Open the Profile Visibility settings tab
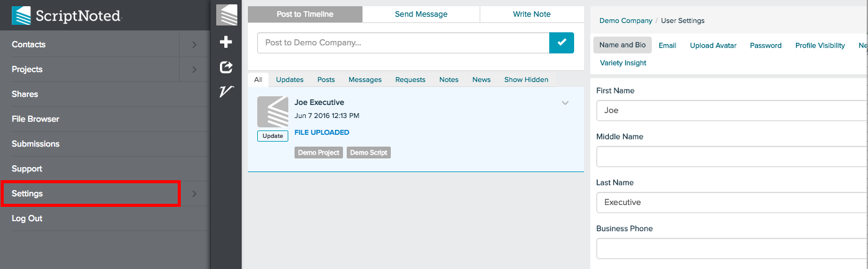The image size is (868, 269). [x=820, y=45]
